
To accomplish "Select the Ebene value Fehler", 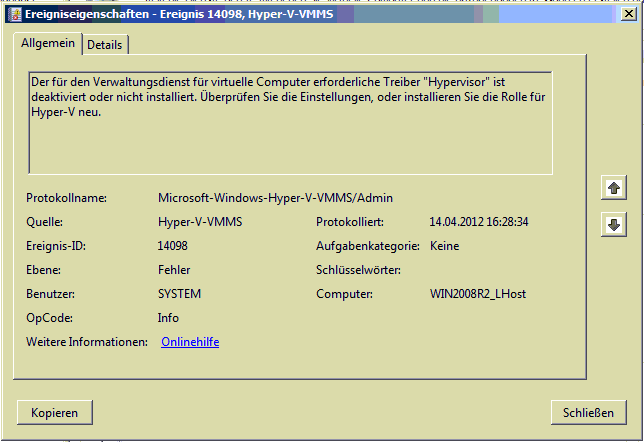I will click(x=174, y=270).
